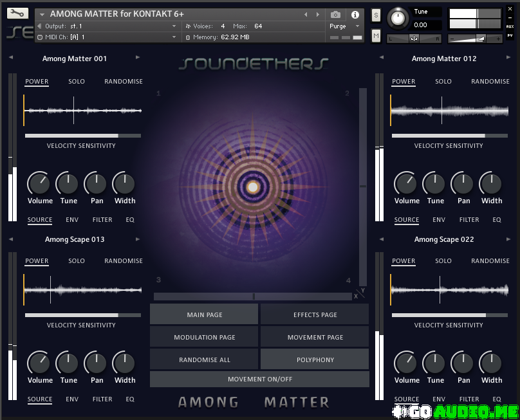This screenshot has width=520, height=420.
Task: Select previous sound for Among Matter 012
Action: [382, 57]
